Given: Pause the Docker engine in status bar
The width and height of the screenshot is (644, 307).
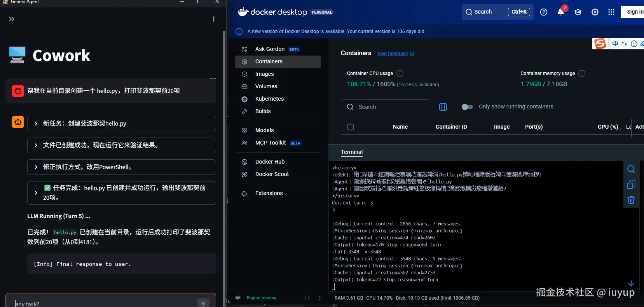Looking at the screenshot, I should click(x=307, y=298).
